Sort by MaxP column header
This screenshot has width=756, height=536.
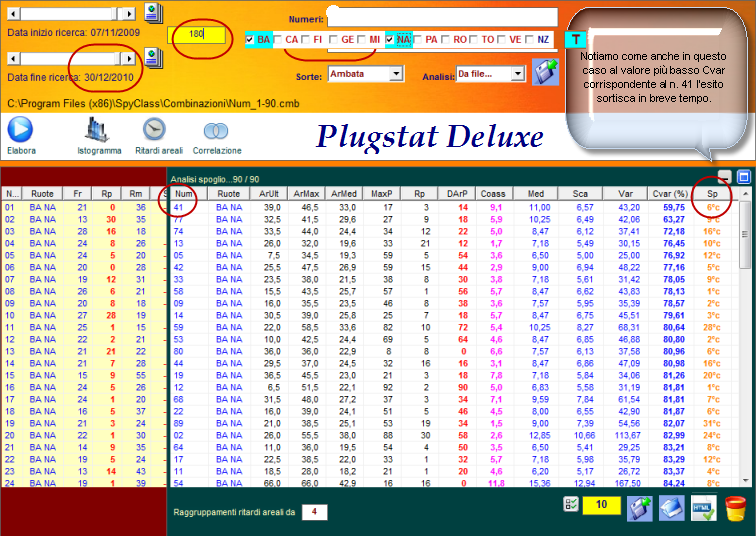381,194
